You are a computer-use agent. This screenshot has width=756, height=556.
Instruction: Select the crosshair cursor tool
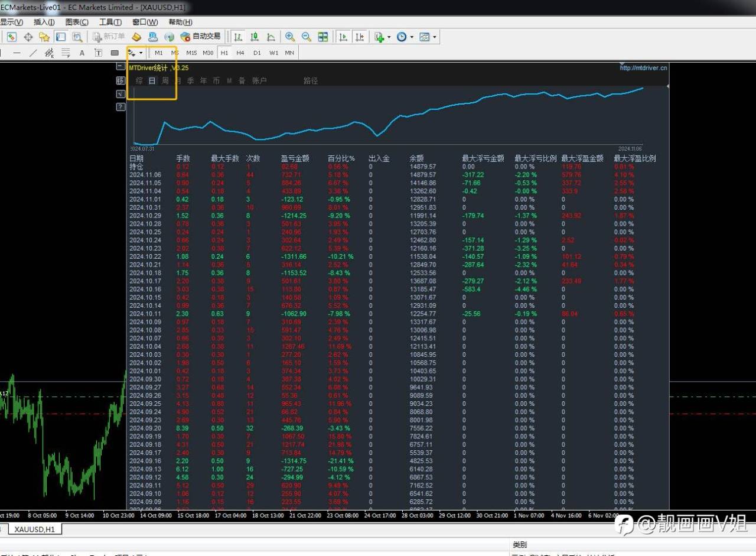coord(28,37)
